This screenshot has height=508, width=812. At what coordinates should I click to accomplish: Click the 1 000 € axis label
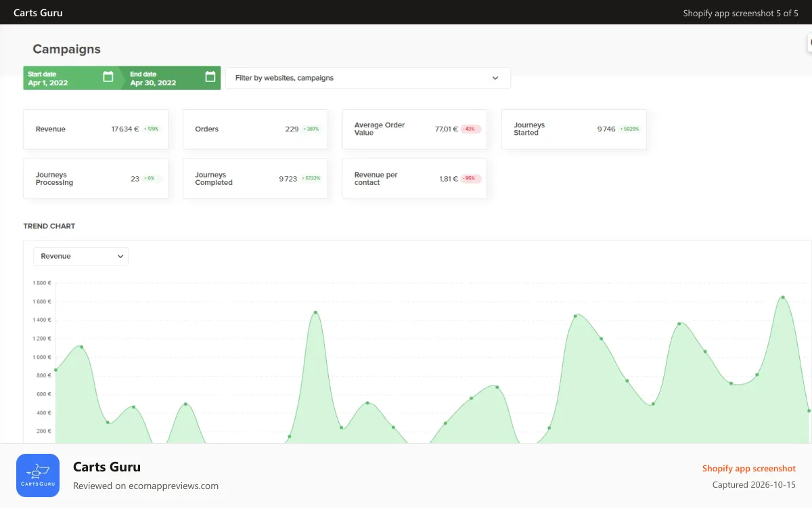[x=42, y=357]
